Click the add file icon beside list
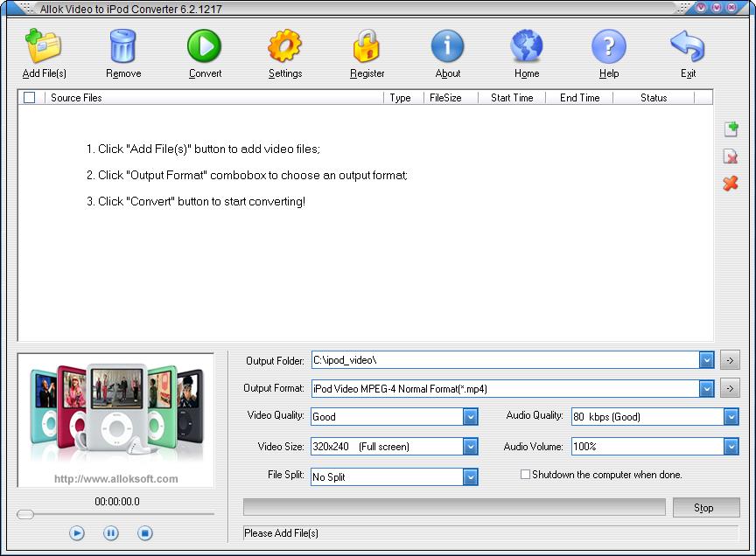Screen dimensions: 756x556 point(731,129)
